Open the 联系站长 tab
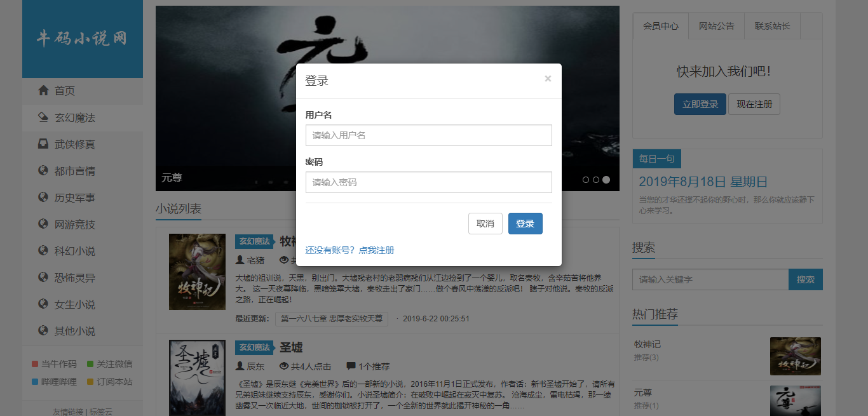868x416 pixels. click(772, 26)
